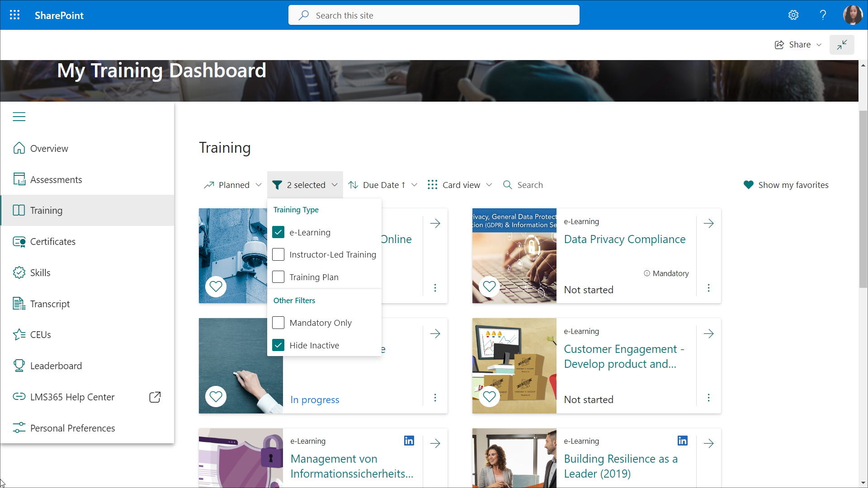Click the help question mark icon
The image size is (868, 488).
pyautogui.click(x=823, y=15)
